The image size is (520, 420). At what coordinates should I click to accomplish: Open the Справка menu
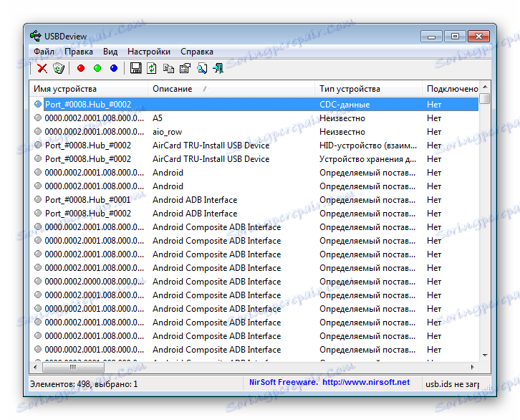click(197, 52)
